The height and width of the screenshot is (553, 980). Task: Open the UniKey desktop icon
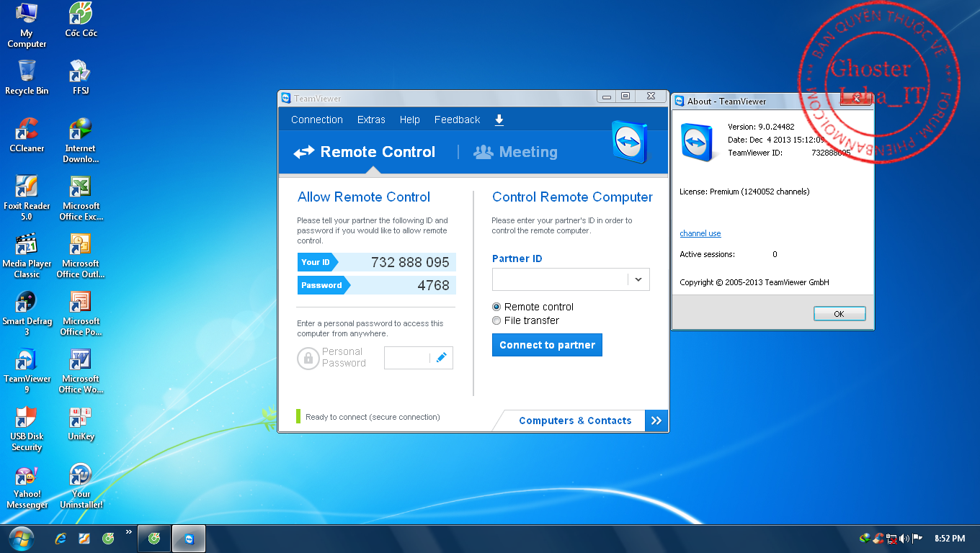pos(81,423)
